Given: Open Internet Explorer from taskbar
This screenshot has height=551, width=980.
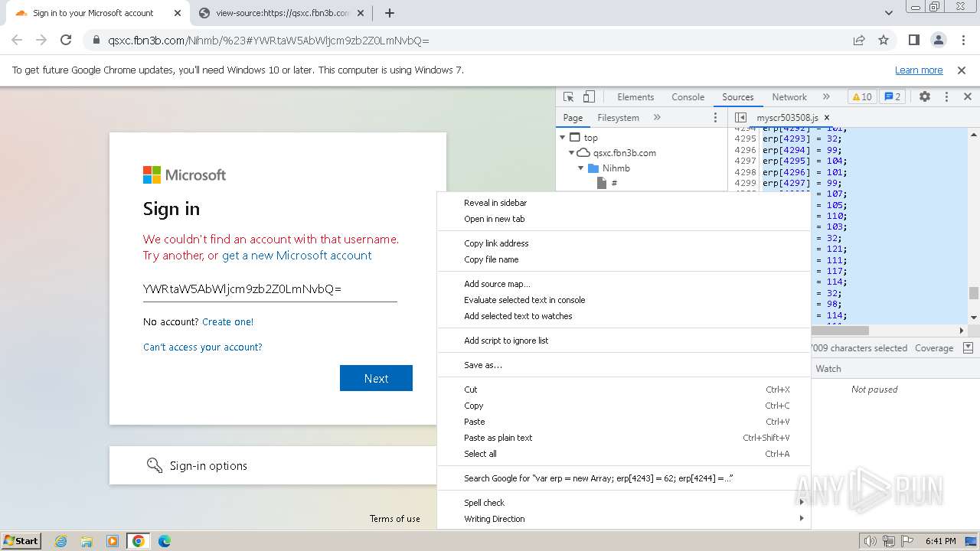Looking at the screenshot, I should point(61,541).
